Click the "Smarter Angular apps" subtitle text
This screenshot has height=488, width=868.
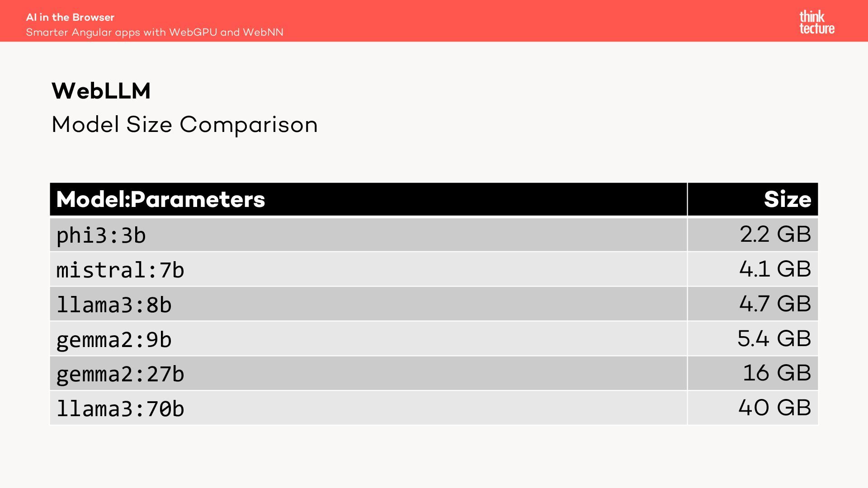click(x=154, y=33)
